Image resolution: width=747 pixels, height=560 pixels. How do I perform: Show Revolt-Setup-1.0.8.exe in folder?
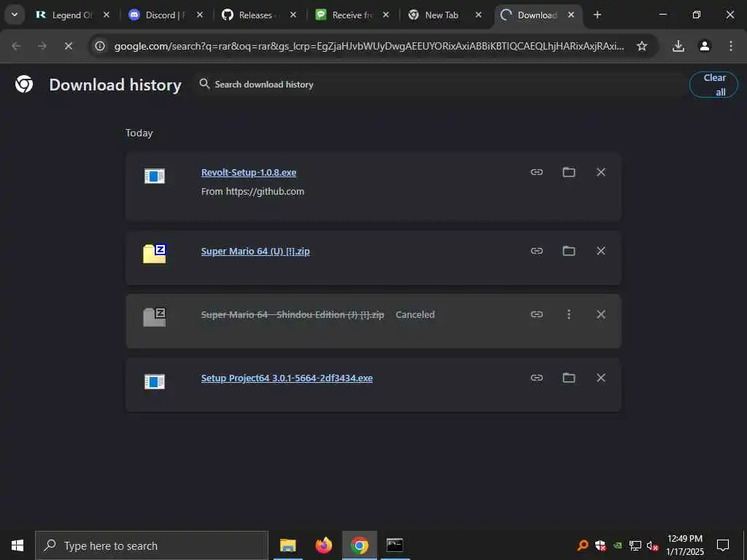click(569, 172)
